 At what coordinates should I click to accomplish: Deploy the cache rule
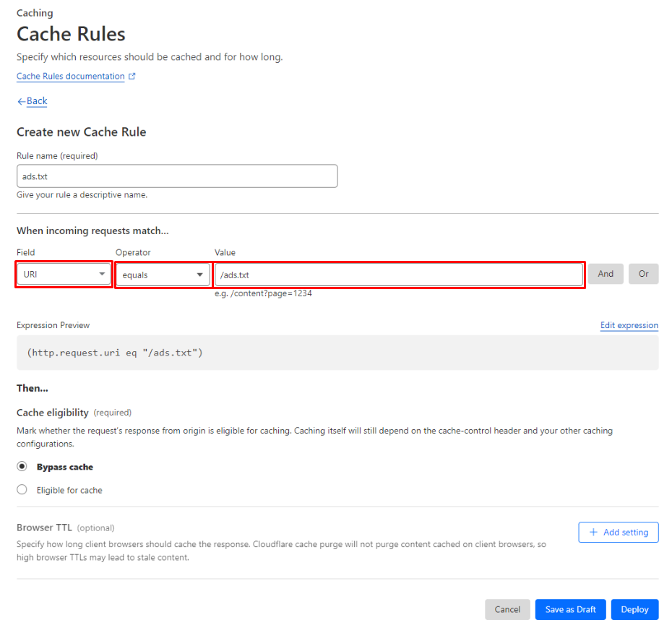(x=634, y=609)
